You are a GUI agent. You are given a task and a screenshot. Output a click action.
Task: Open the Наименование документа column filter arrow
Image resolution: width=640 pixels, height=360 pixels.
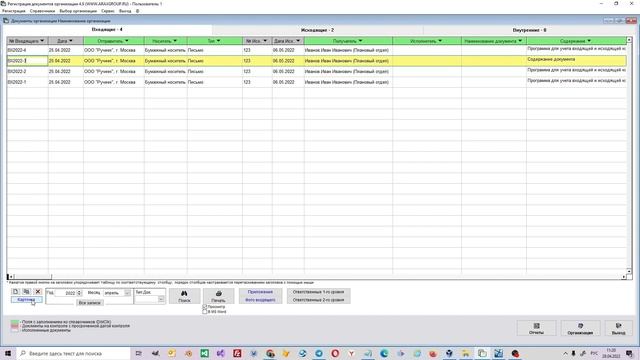click(520, 41)
